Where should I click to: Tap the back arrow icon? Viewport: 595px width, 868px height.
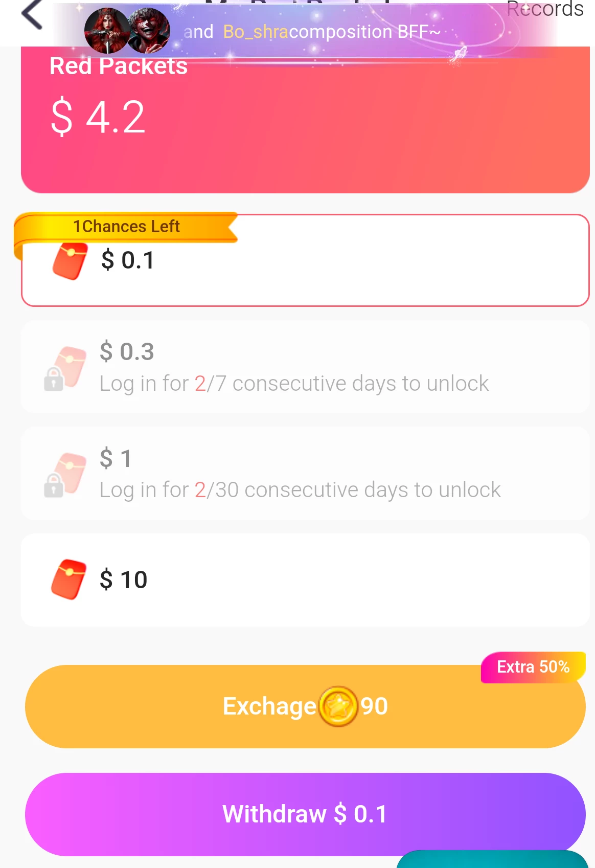coord(32,14)
